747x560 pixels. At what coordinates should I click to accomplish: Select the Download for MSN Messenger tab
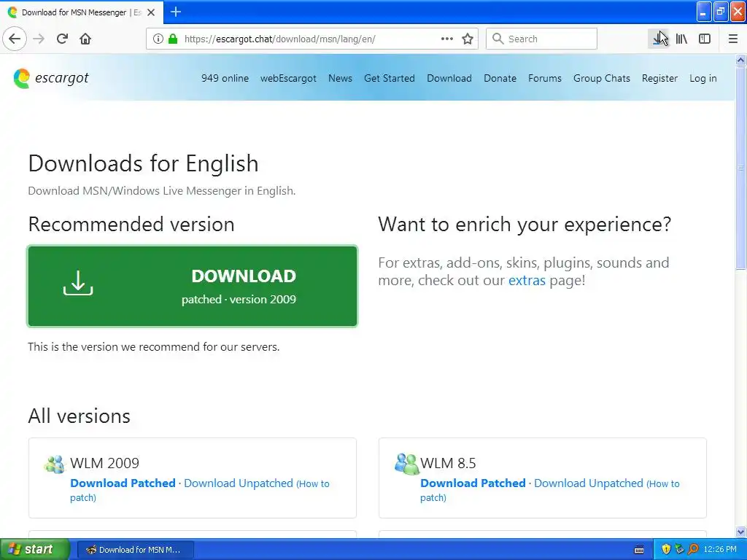(x=82, y=12)
